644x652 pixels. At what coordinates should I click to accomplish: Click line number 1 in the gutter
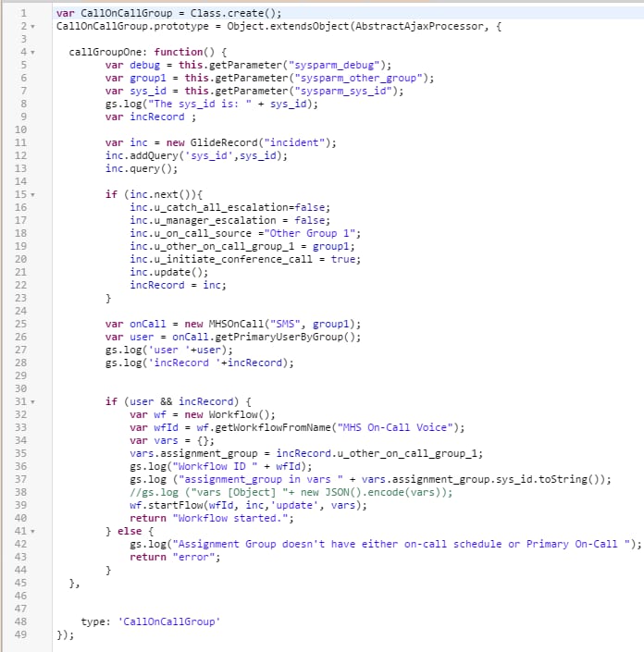(x=23, y=13)
